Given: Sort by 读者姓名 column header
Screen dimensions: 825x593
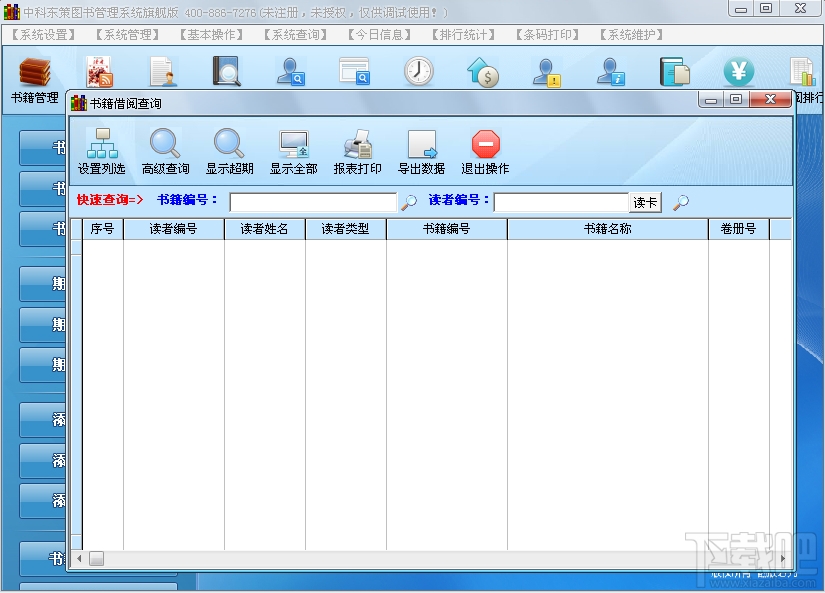Looking at the screenshot, I should pyautogui.click(x=265, y=229).
